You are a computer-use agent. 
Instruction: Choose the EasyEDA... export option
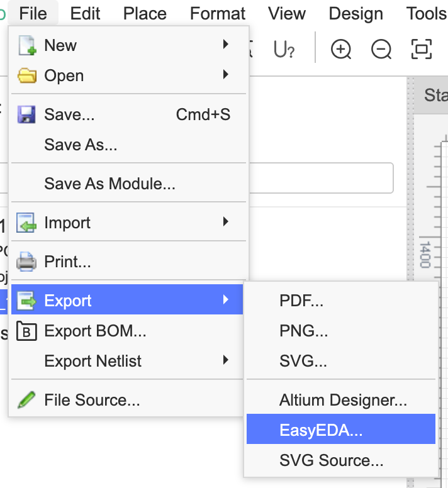pos(321,430)
